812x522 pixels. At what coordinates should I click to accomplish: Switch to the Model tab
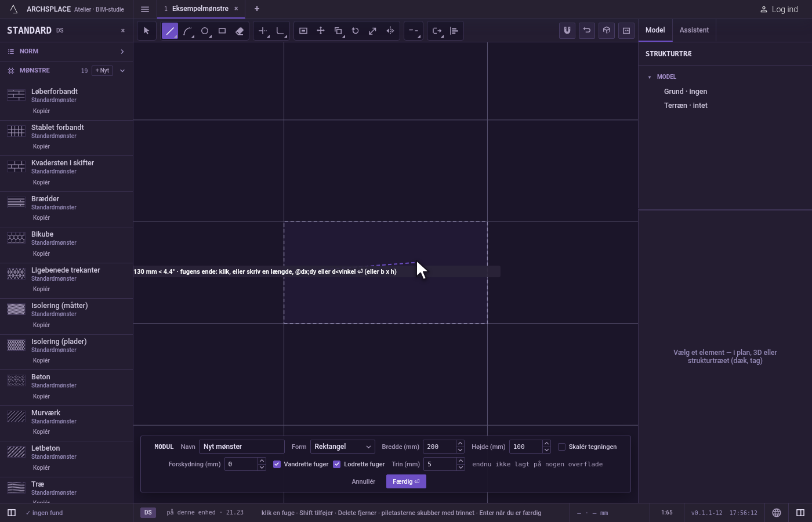(x=655, y=30)
